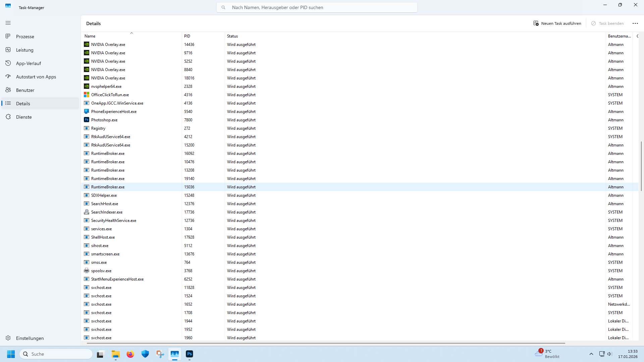
Task: Click the process search input field
Action: (x=317, y=7)
